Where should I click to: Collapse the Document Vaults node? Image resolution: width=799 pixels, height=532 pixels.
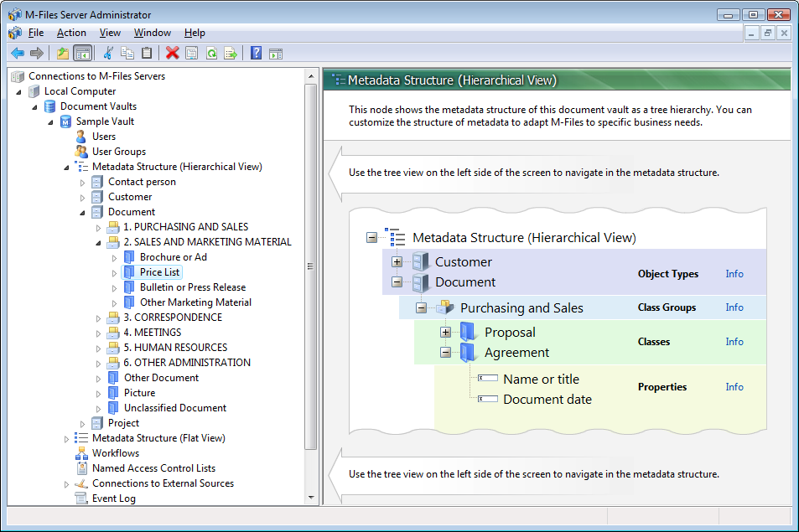click(x=34, y=107)
